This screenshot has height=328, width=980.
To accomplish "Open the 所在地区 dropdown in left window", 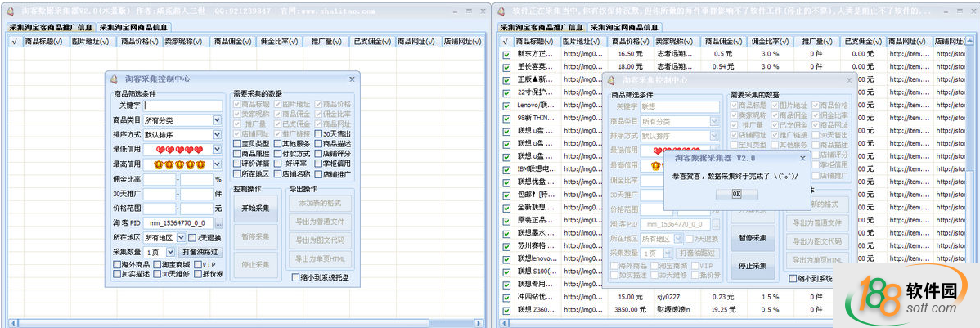I will click(x=181, y=237).
